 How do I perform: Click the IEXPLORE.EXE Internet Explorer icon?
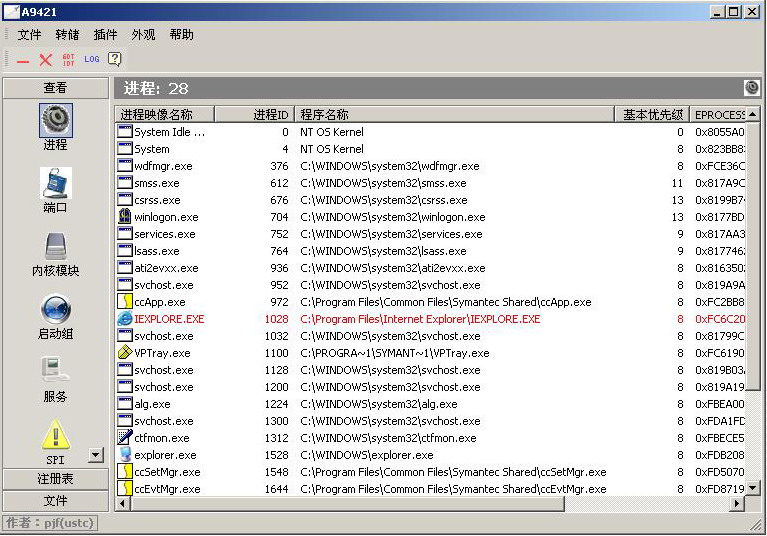click(125, 319)
